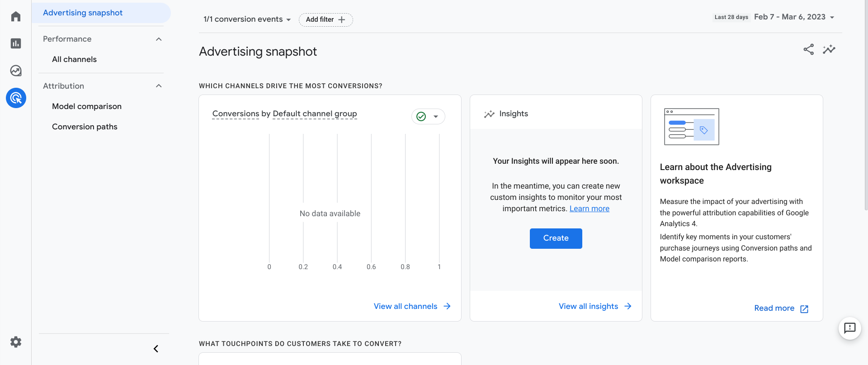
Task: Click the blue Create button
Action: point(556,238)
